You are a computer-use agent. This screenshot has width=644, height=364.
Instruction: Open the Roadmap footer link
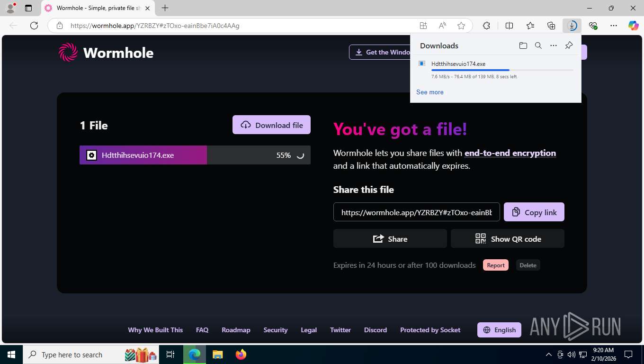(236, 330)
